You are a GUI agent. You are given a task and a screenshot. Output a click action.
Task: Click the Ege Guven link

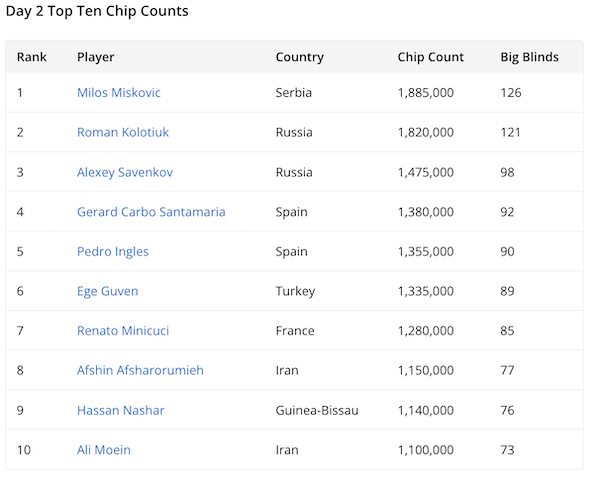(107, 291)
